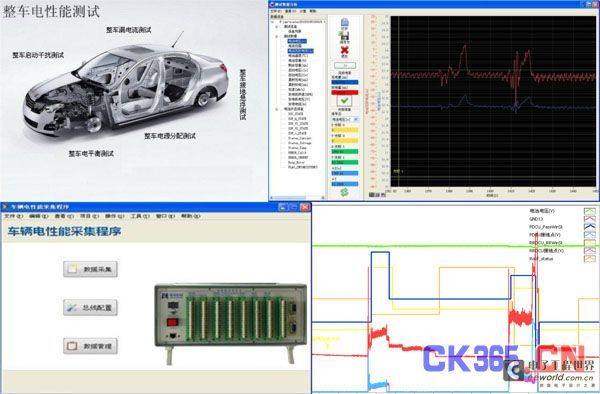This screenshot has width=600, height=394.
Task: Click the 总线配置 button
Action: pyautogui.click(x=90, y=308)
